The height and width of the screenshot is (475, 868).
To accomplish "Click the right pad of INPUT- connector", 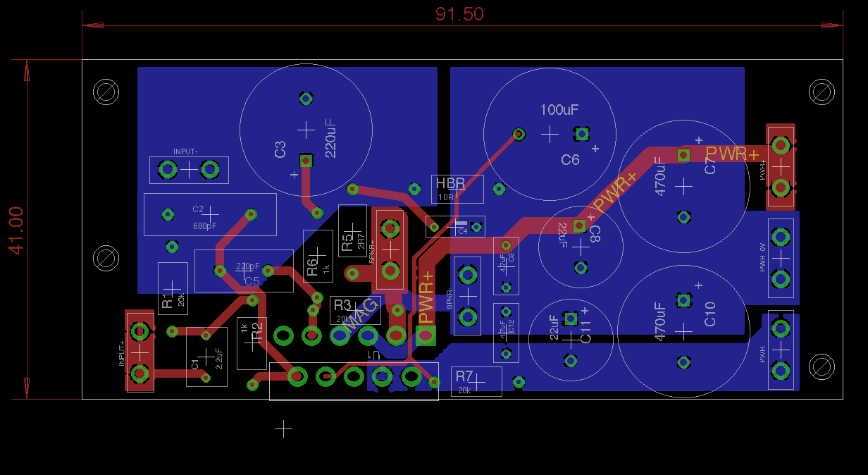I will click(210, 170).
